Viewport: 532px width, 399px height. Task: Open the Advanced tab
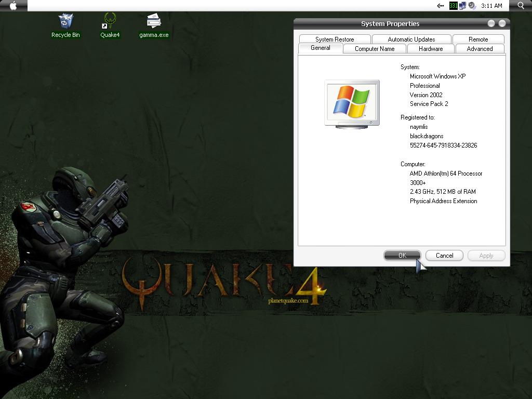pyautogui.click(x=480, y=49)
